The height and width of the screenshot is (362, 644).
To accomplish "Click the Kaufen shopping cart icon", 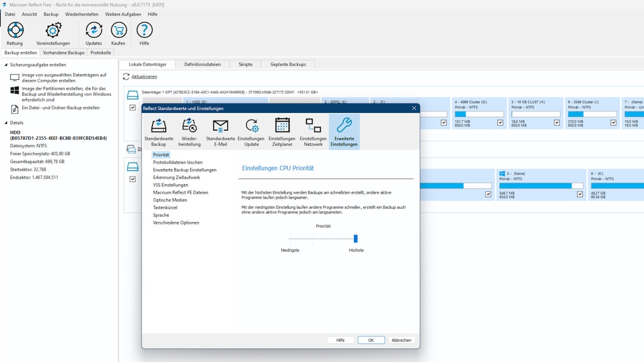I will (x=118, y=31).
